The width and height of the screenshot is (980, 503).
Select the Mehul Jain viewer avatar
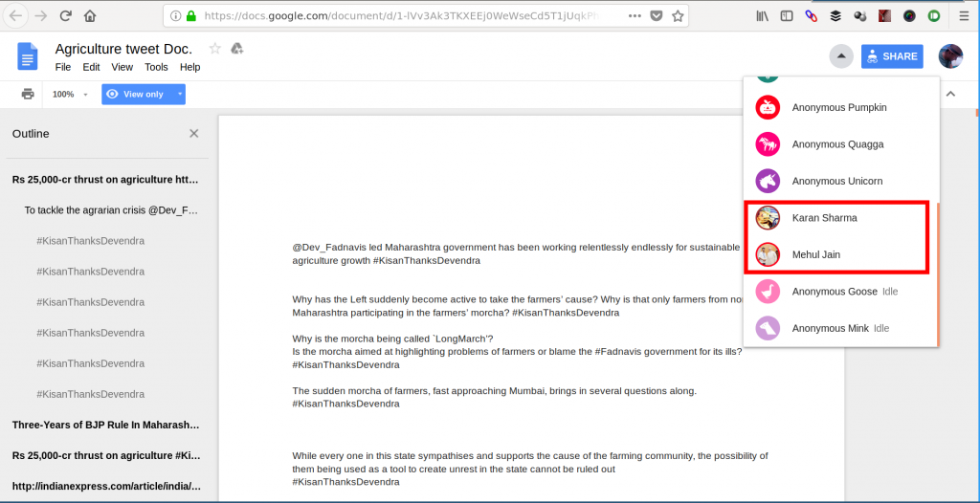pyautogui.click(x=768, y=254)
